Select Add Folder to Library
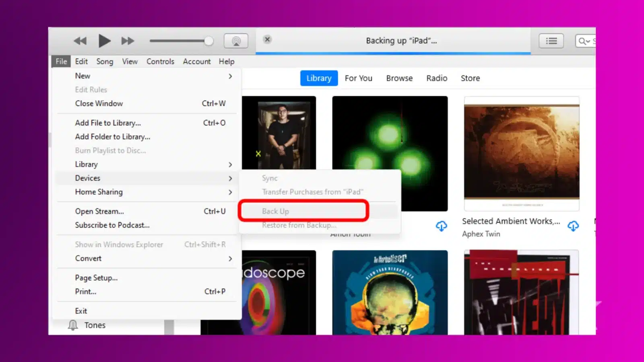Viewport: 644px width, 362px height. [x=147, y=137]
